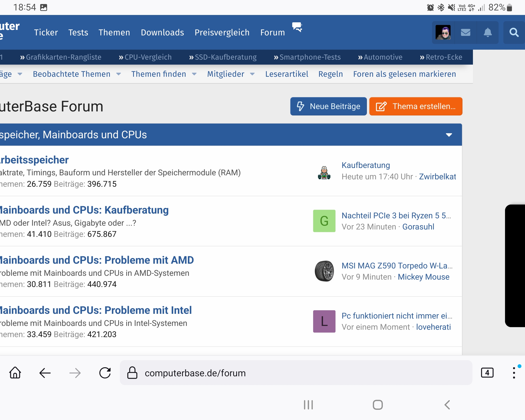525x420 pixels.
Task: Open the tab overview showing 4 tabs
Action: pos(487,372)
